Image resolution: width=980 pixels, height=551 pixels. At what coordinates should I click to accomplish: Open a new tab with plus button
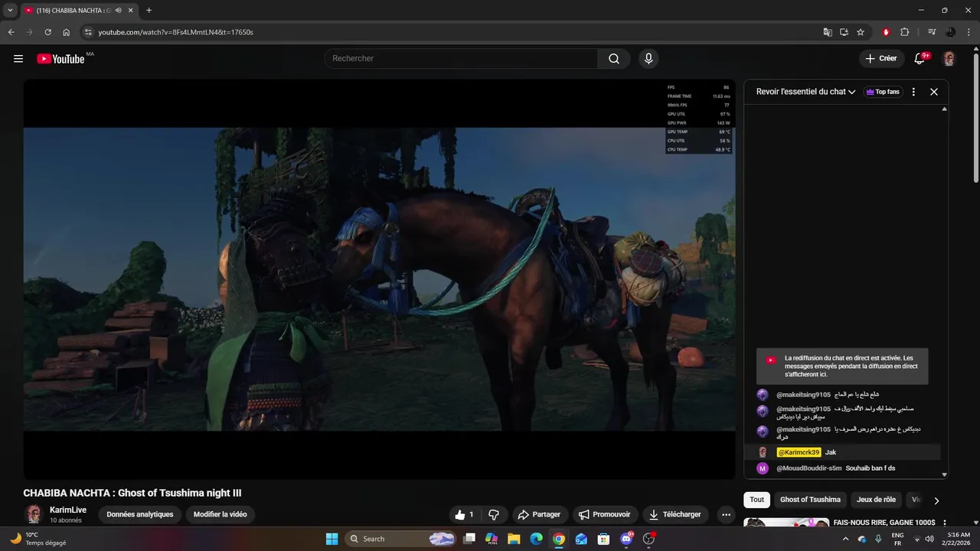click(x=149, y=11)
